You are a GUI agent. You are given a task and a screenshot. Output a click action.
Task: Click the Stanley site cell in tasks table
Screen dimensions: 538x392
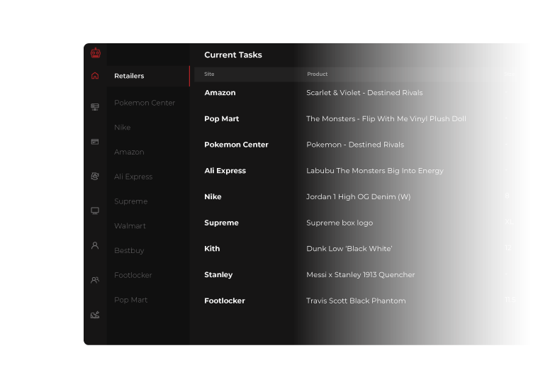(x=218, y=274)
